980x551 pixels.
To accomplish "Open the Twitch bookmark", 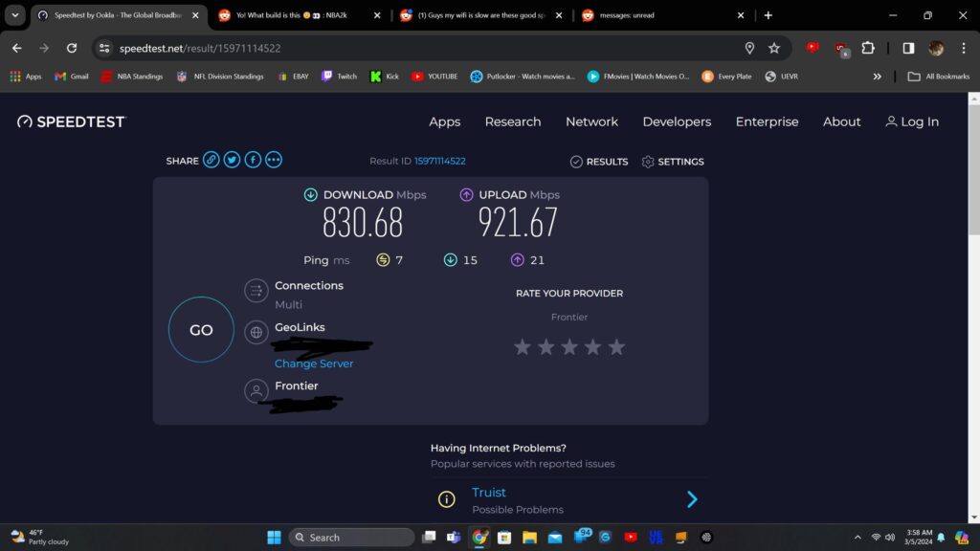I will click(x=340, y=77).
